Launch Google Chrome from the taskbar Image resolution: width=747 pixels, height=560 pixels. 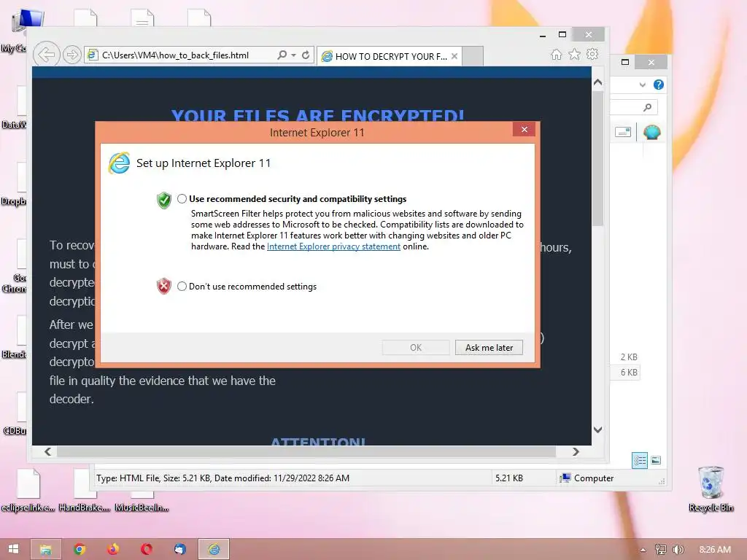tap(80, 550)
